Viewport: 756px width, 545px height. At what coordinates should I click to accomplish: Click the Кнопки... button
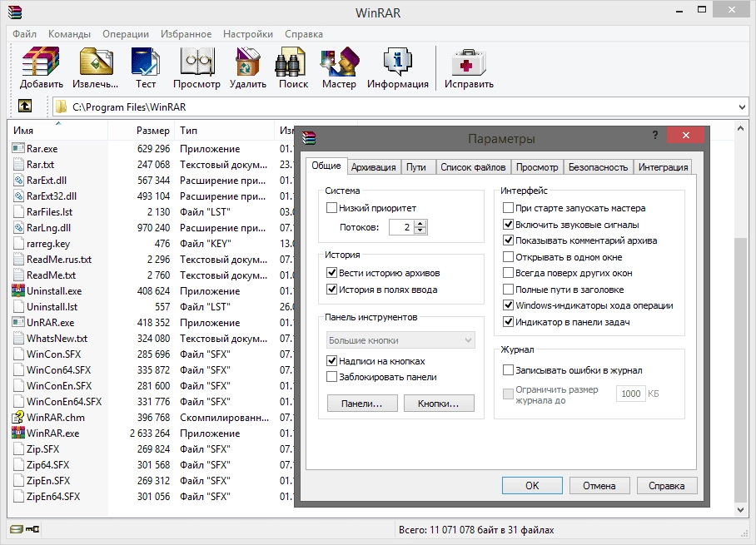pyautogui.click(x=439, y=404)
